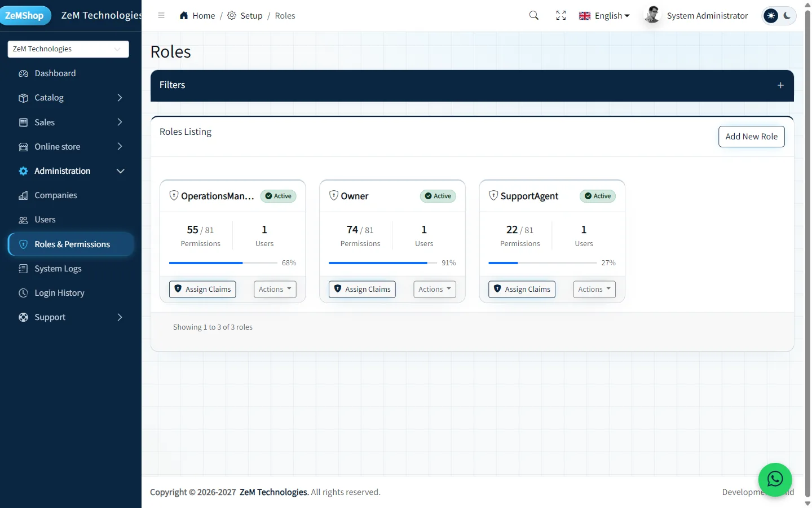Click the Dashboard sidebar icon
The width and height of the screenshot is (812, 508).
(23, 73)
